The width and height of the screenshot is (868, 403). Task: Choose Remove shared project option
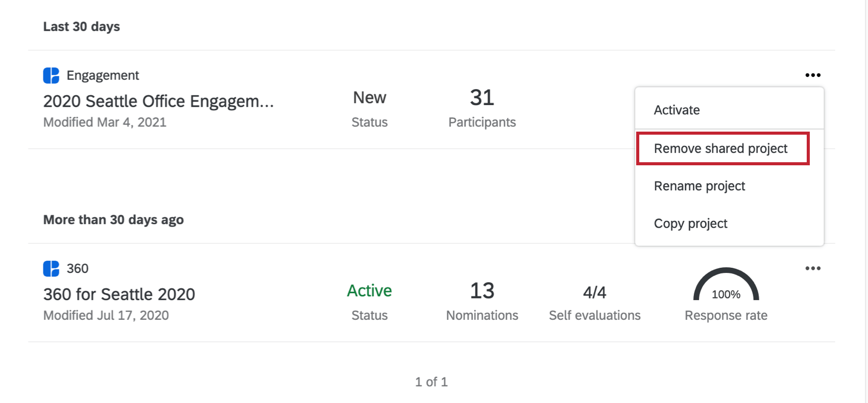[x=720, y=148]
